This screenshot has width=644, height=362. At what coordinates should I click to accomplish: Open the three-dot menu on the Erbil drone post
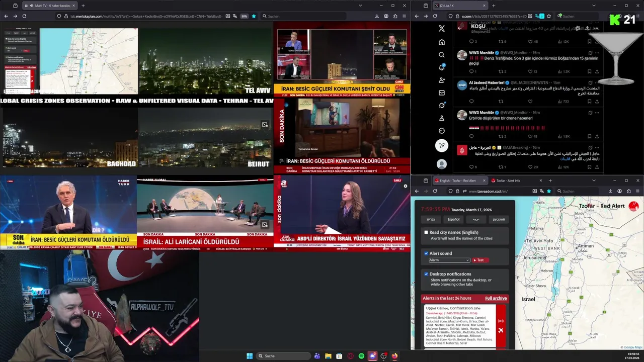[x=597, y=113]
